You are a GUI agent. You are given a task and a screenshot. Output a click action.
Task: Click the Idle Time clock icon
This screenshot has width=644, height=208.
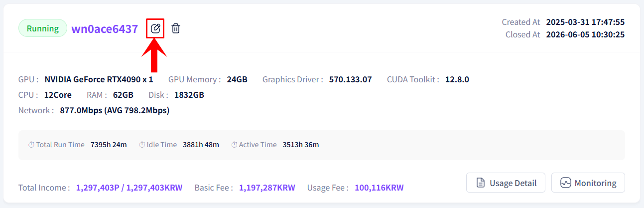142,145
